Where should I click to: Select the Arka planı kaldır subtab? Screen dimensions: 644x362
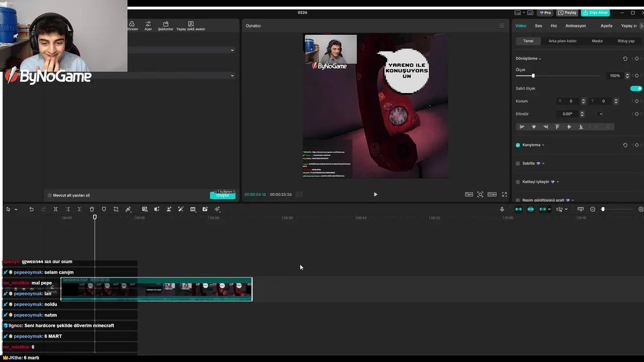click(562, 41)
